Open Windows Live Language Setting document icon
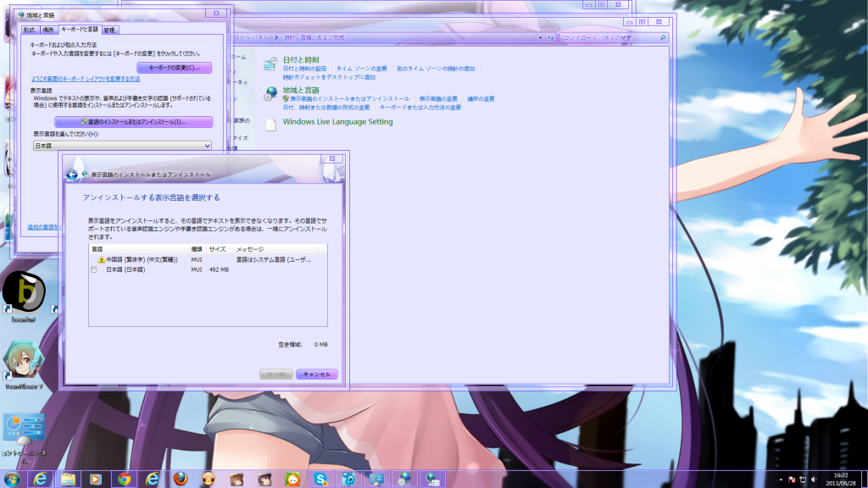The width and height of the screenshot is (868, 488). [x=270, y=125]
